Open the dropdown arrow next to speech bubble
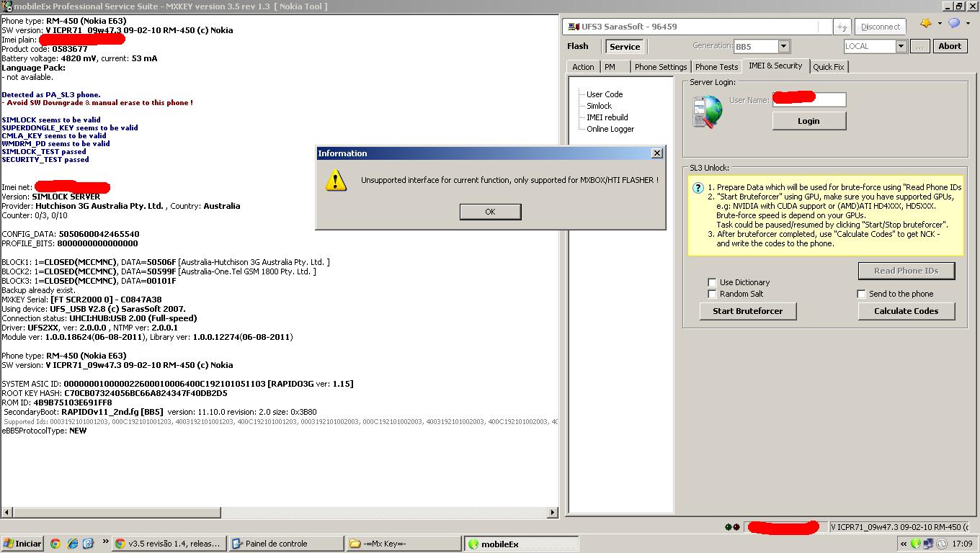Screen dimensions: 980x553 pyautogui.click(x=968, y=24)
